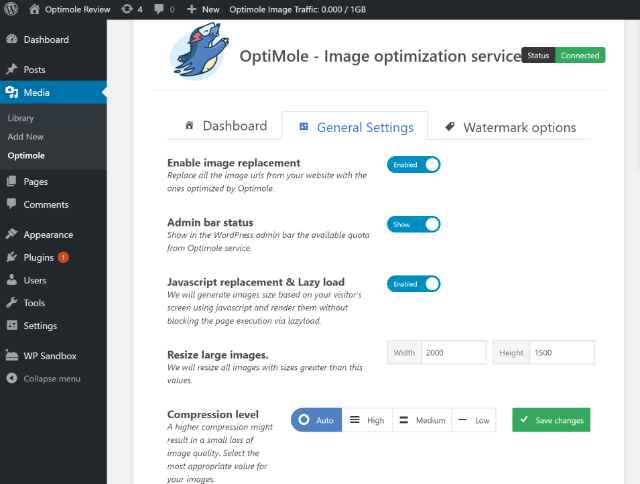Click the Media icon in sidebar
This screenshot has width=640, height=484.
[x=12, y=92]
